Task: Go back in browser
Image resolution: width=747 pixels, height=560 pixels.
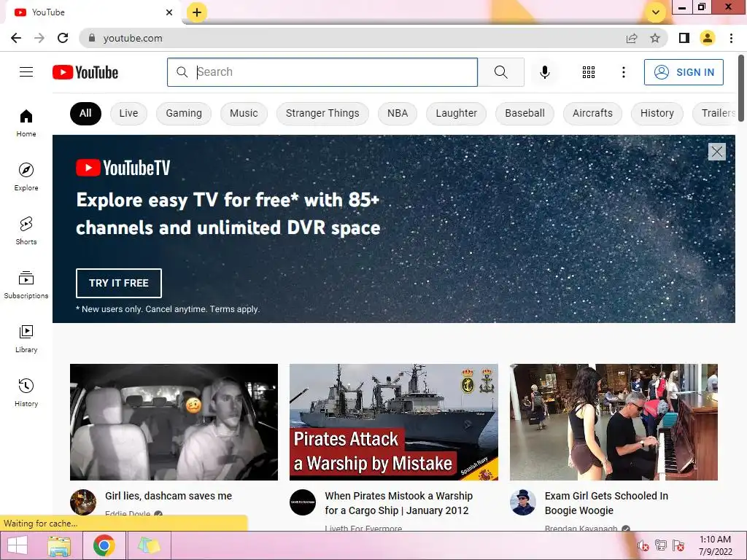Action: pyautogui.click(x=16, y=38)
